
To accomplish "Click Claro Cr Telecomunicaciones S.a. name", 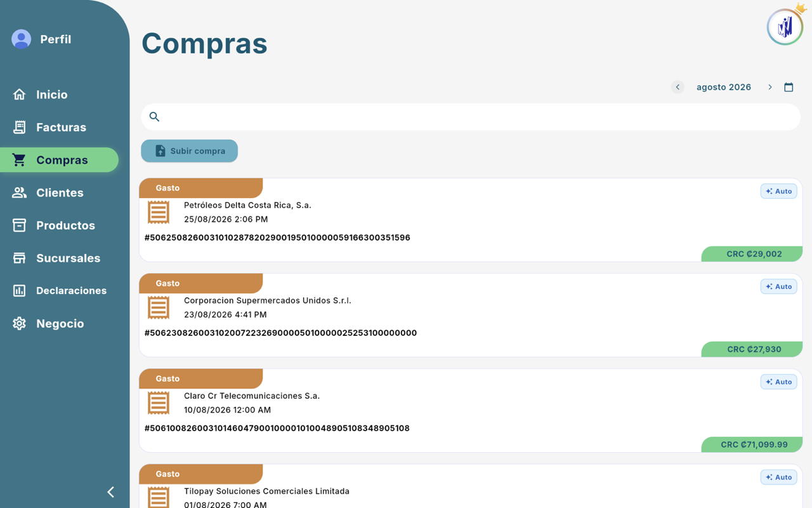I will pyautogui.click(x=252, y=396).
